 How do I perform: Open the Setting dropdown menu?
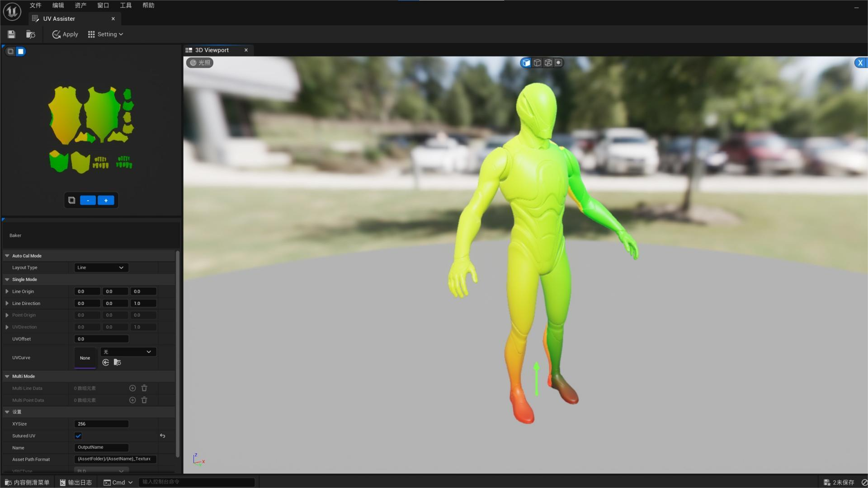point(105,34)
